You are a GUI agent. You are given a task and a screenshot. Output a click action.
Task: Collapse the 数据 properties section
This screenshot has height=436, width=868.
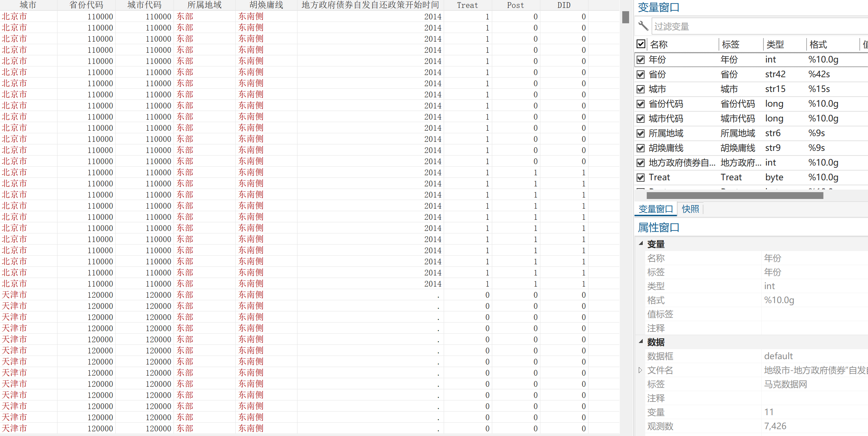(641, 342)
